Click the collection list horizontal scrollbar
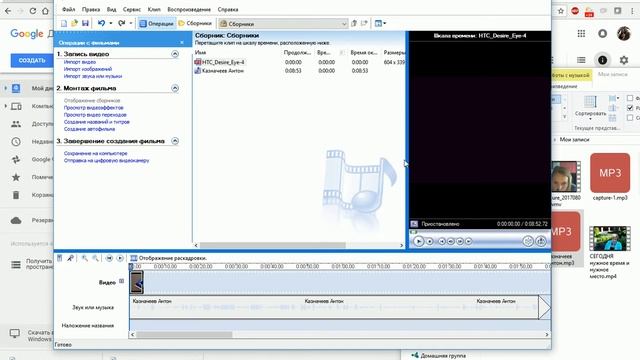The height and width of the screenshot is (360, 640). click(272, 245)
